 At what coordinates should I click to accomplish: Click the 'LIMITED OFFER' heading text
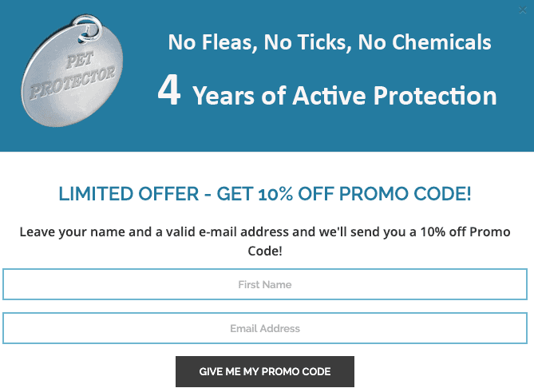tap(129, 194)
